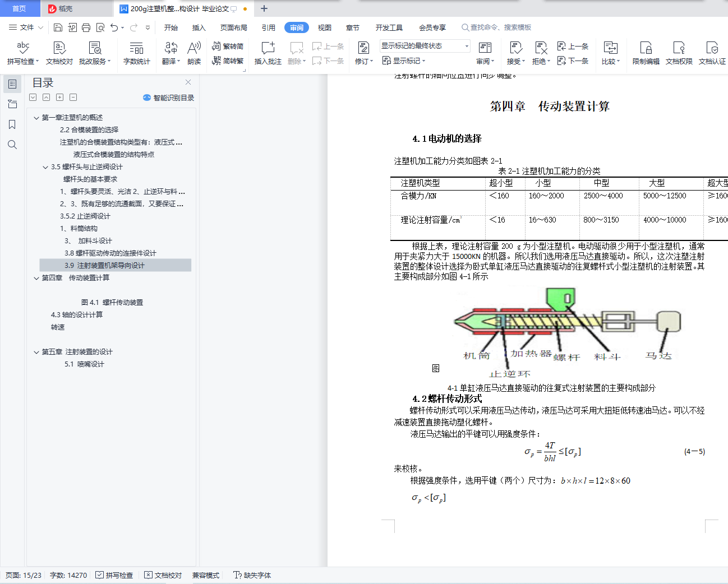
Task: Click 兼容模式 in the status bar
Action: (206, 575)
